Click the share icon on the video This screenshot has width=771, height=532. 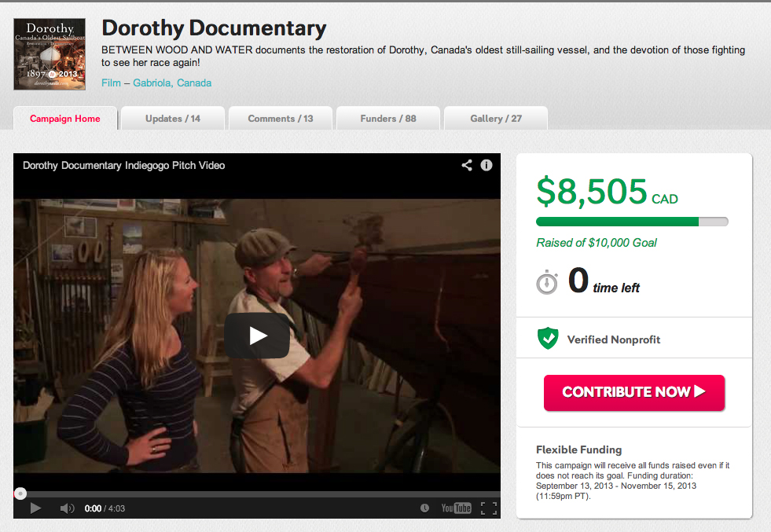(467, 165)
